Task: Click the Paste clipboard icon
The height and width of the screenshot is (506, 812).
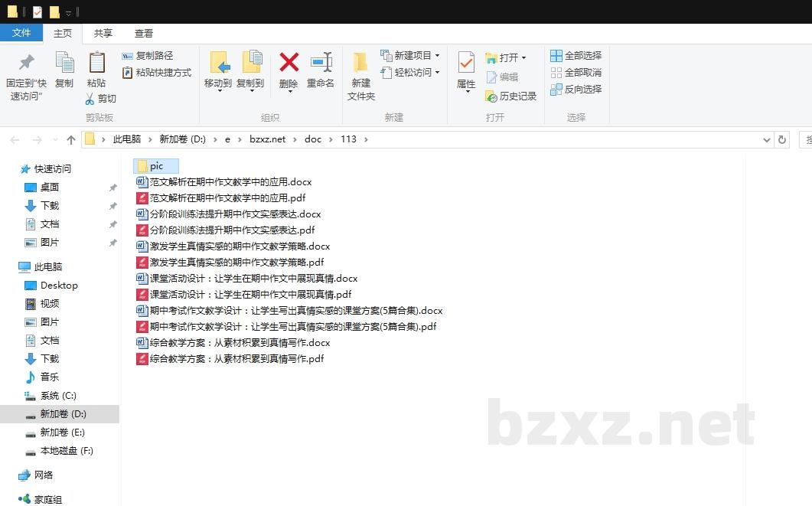Action: point(96,63)
